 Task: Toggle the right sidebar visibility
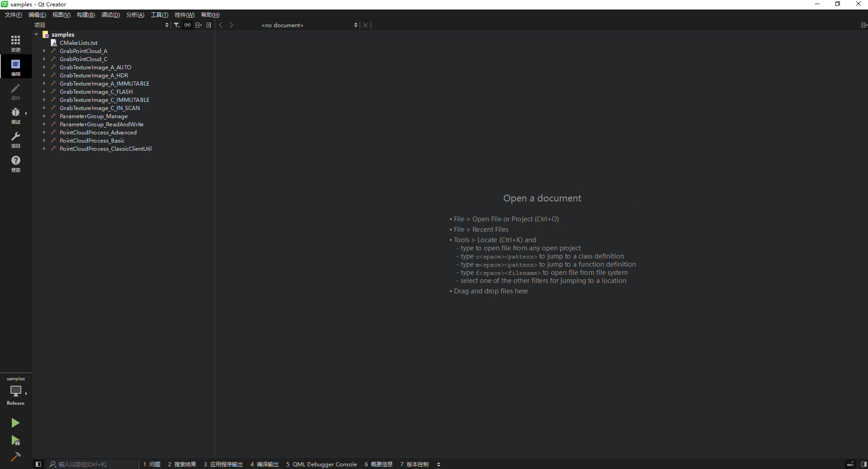pos(864,464)
